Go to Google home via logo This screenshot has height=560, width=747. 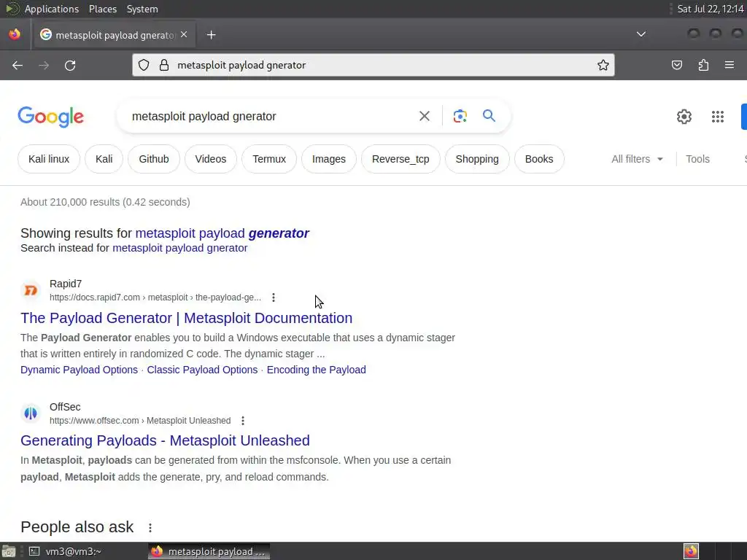(51, 117)
